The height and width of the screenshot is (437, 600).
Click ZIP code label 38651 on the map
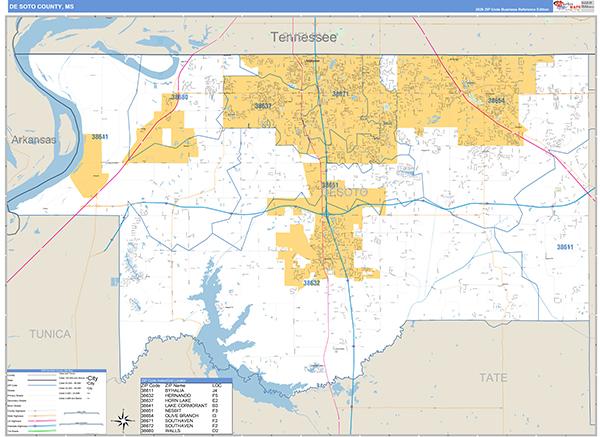click(x=330, y=185)
